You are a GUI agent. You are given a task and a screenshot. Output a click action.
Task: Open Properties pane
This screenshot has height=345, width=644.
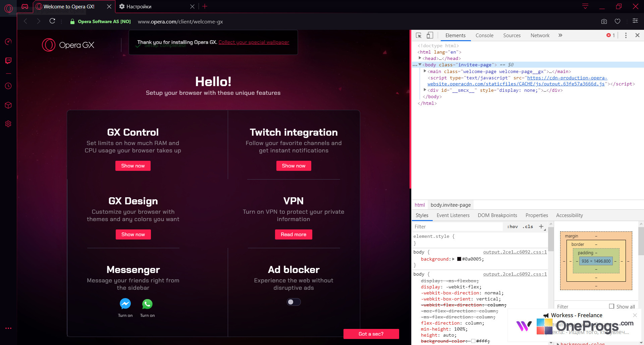tap(537, 215)
